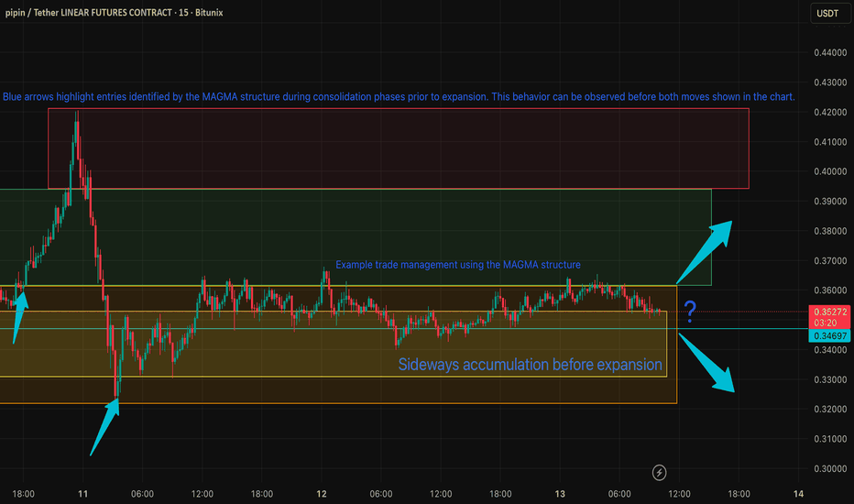Click the date 12 on time axis
The width and height of the screenshot is (854, 504).
tap(322, 494)
